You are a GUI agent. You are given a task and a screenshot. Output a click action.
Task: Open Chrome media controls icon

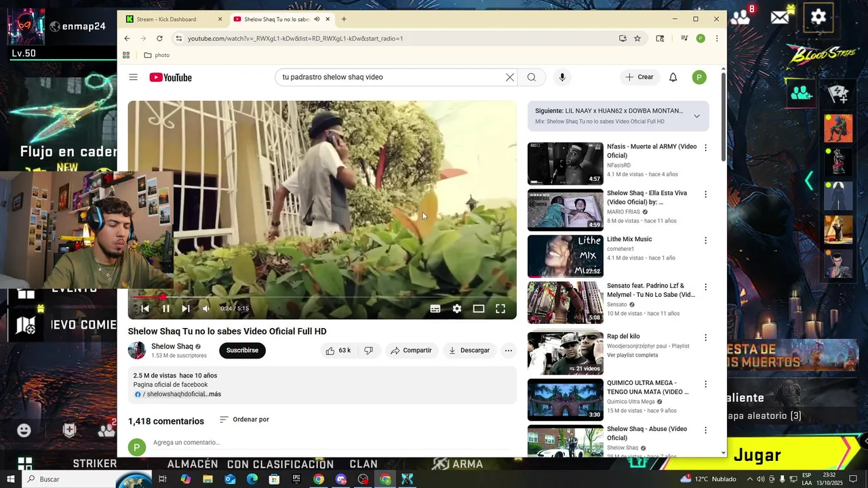684,39
